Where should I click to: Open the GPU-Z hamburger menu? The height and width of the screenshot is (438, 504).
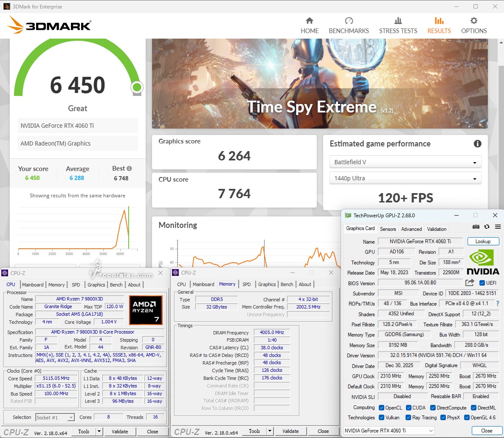[498, 227]
